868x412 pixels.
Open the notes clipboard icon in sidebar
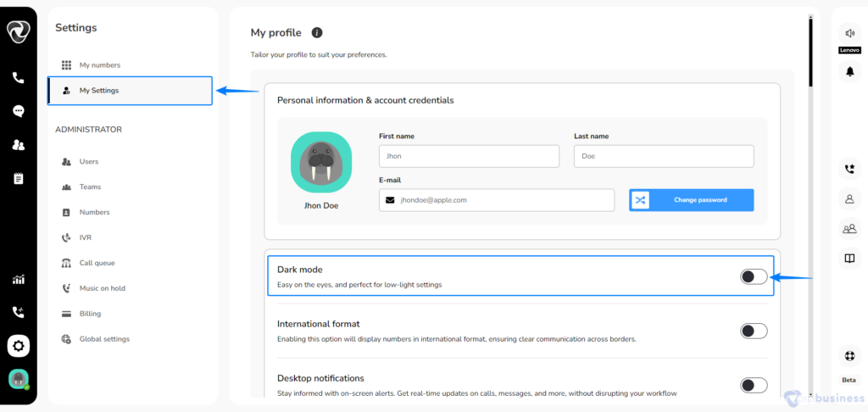(19, 178)
